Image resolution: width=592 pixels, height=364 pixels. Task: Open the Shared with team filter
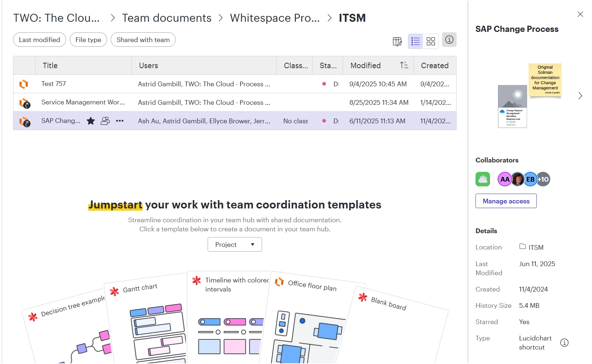(143, 40)
